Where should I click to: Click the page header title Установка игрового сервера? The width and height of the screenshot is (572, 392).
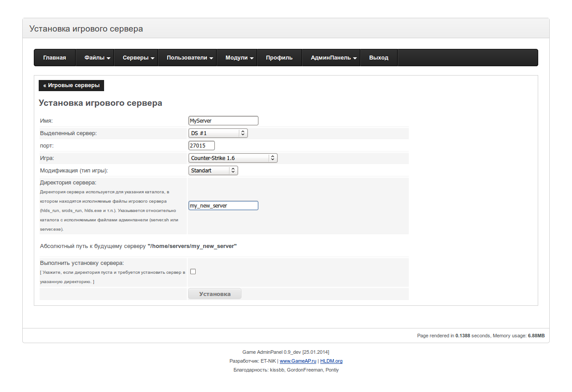(x=86, y=29)
